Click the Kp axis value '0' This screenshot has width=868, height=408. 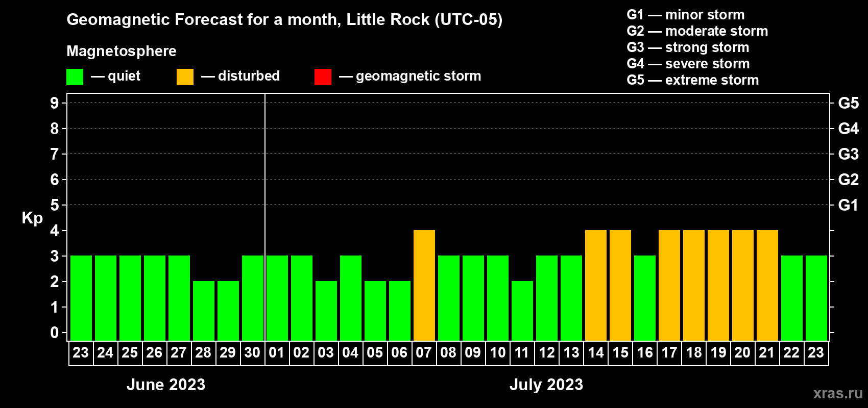55,333
